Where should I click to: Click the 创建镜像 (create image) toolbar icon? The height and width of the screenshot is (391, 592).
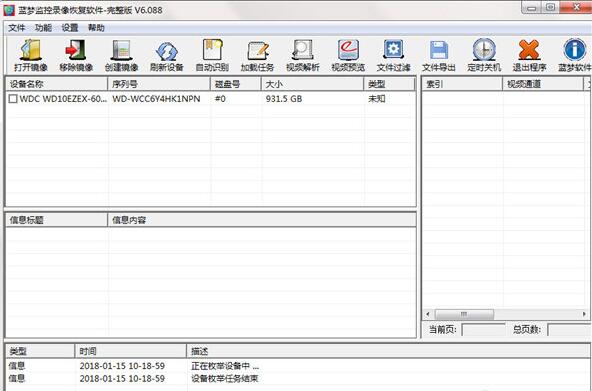[x=121, y=50]
